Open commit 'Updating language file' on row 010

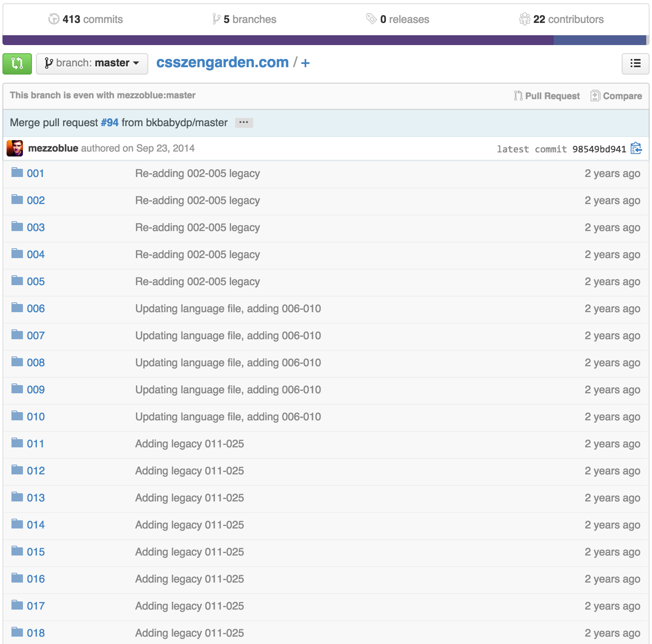pos(228,417)
